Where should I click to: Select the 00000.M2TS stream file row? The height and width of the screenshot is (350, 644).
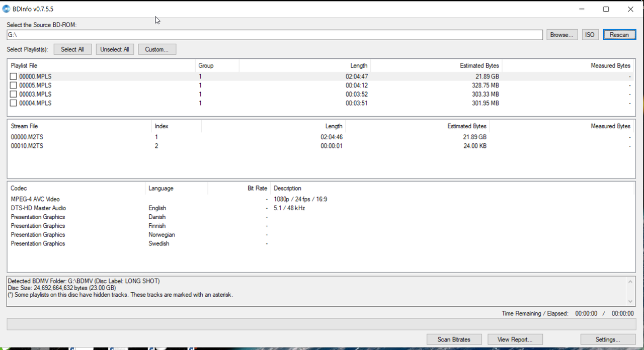pos(321,137)
